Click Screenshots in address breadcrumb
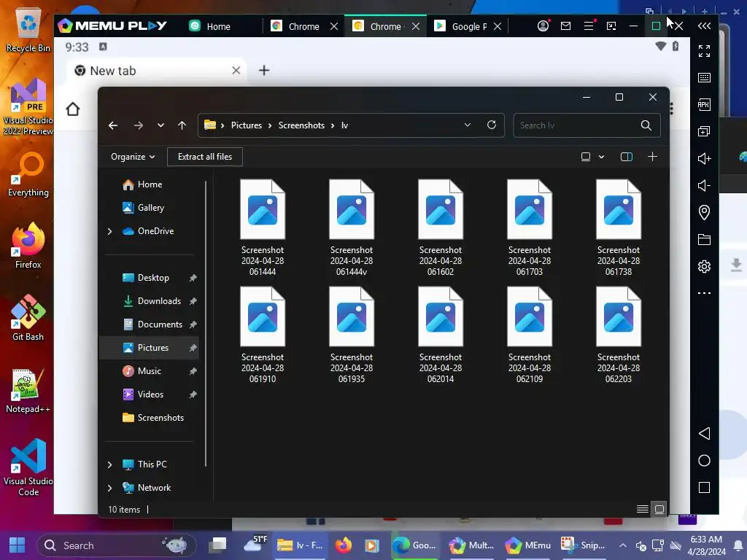Image resolution: width=747 pixels, height=560 pixels. [301, 125]
